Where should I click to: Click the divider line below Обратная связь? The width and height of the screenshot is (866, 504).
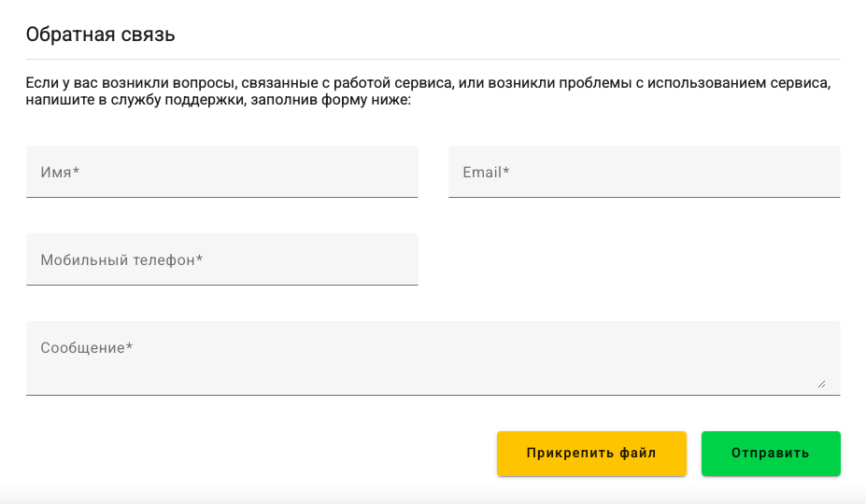click(x=433, y=60)
